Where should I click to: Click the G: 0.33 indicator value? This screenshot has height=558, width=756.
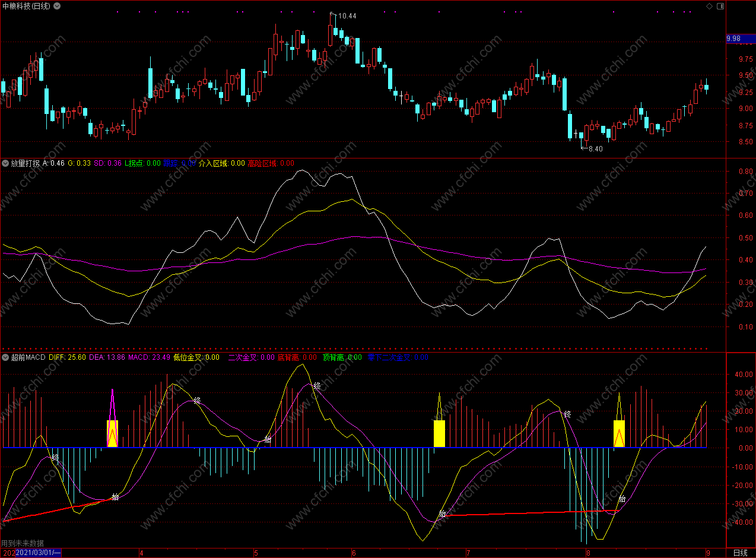pos(79,163)
